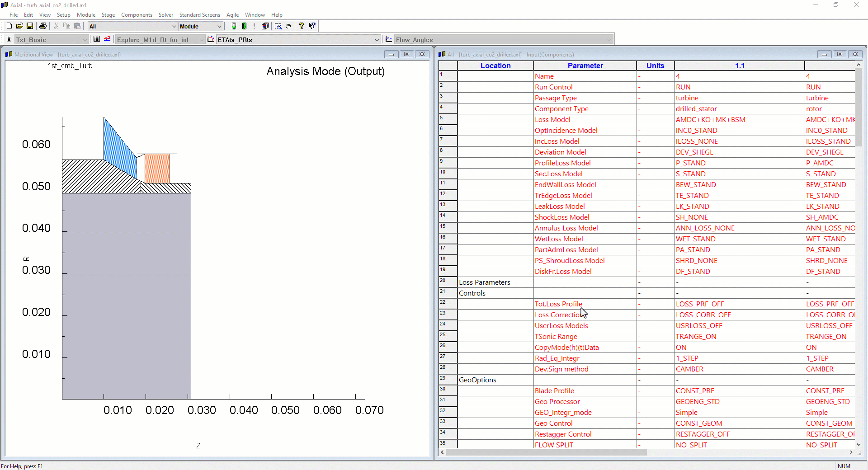
Task: Open the ETAts_PRts dropdown
Action: click(377, 40)
